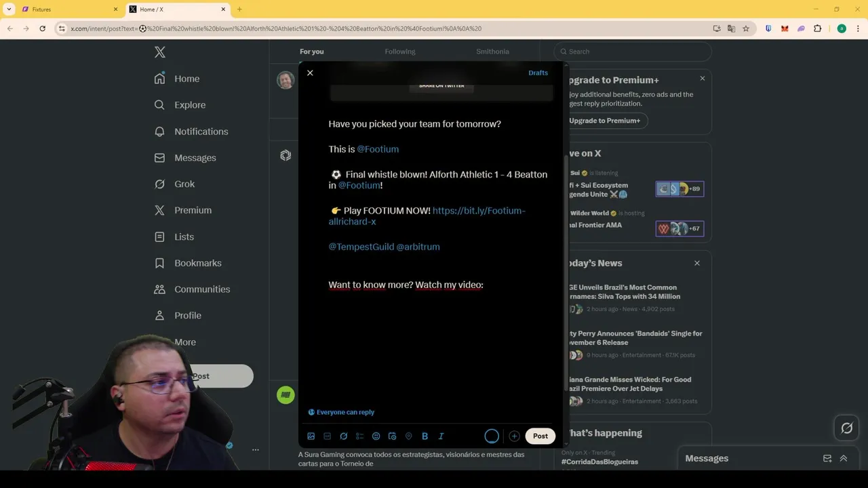
Task: Click the Grok enhance icon in composer
Action: [344, 436]
